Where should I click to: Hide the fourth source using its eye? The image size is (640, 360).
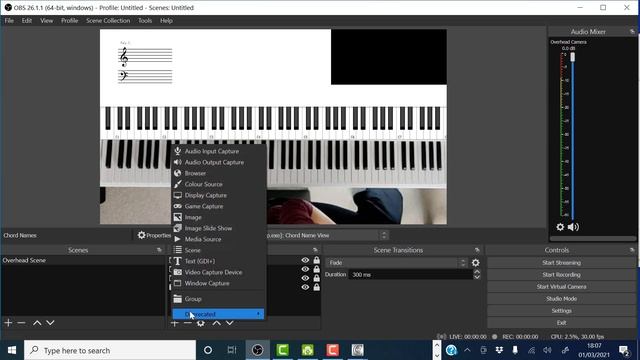click(x=305, y=287)
